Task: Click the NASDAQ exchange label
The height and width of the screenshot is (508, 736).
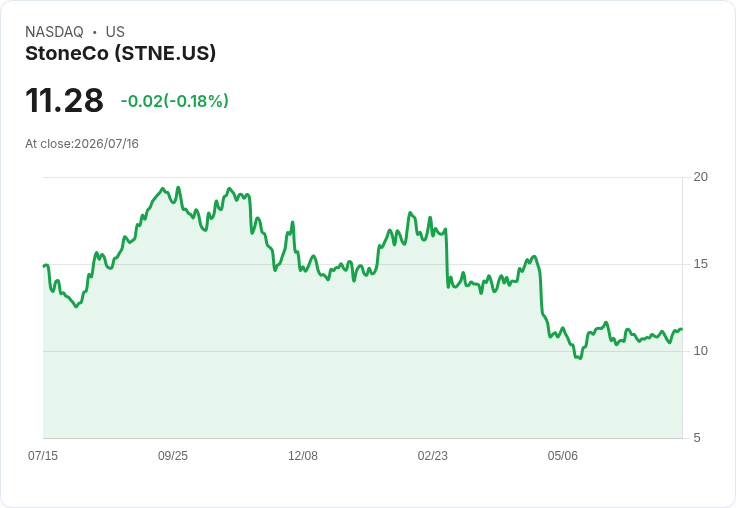Action: pyautogui.click(x=54, y=32)
